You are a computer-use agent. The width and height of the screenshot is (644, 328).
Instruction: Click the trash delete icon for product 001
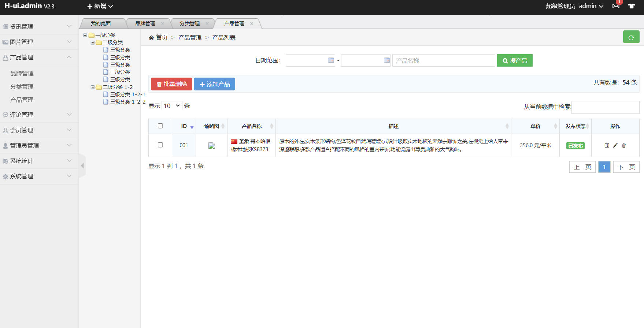click(624, 145)
